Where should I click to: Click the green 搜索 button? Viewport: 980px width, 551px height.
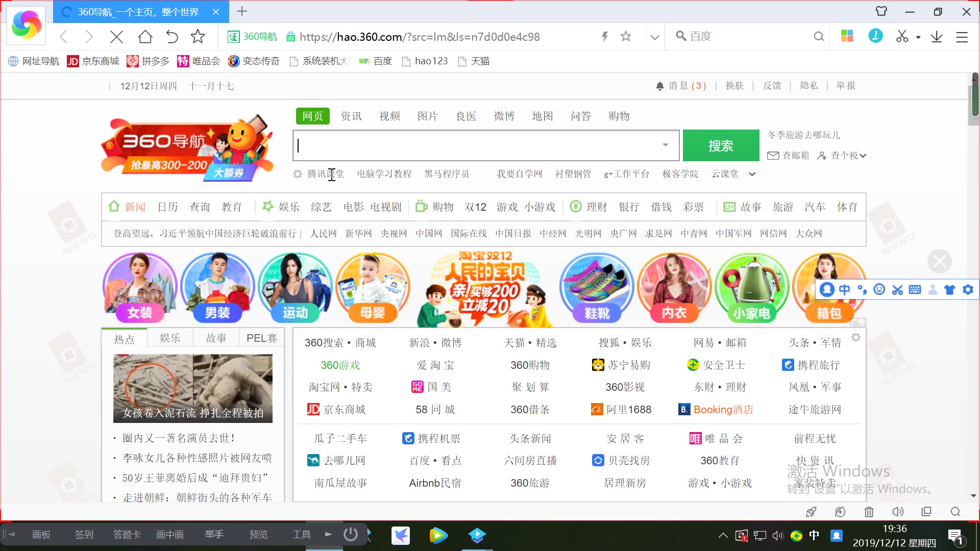(721, 145)
